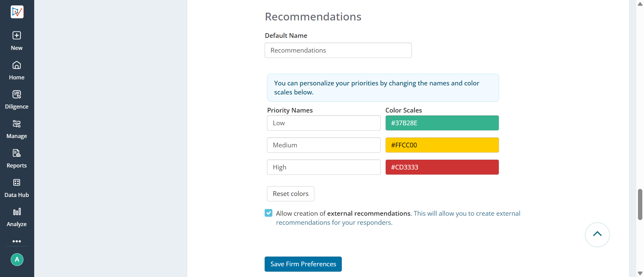
Task: Open the Analyze chart icon
Action: 17,212
